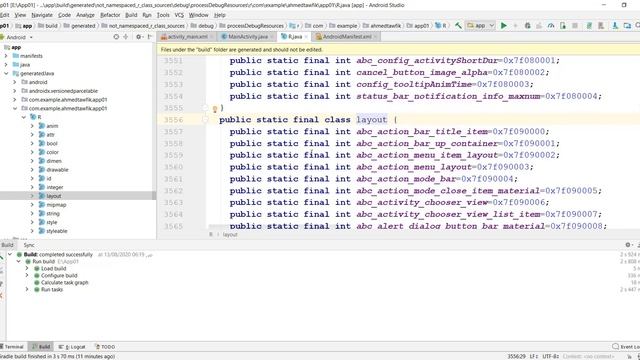This screenshot has height=360, width=640.
Task: Expand the styleable class node
Action: [32, 231]
